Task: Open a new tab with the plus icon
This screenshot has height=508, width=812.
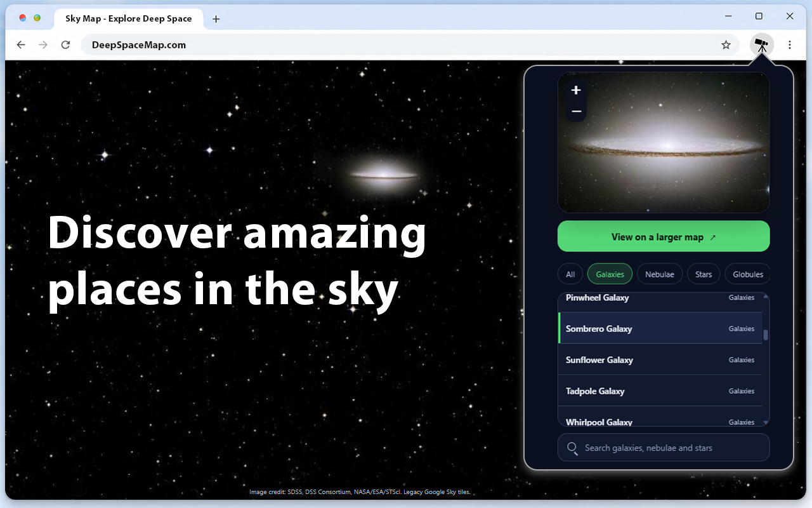Action: click(x=216, y=19)
